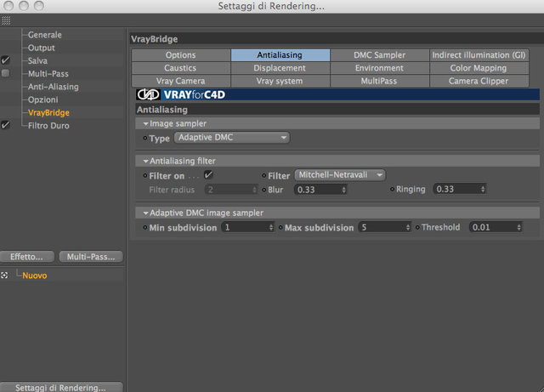
Task: Click the Min subdivision stepper arrows
Action: (x=271, y=227)
